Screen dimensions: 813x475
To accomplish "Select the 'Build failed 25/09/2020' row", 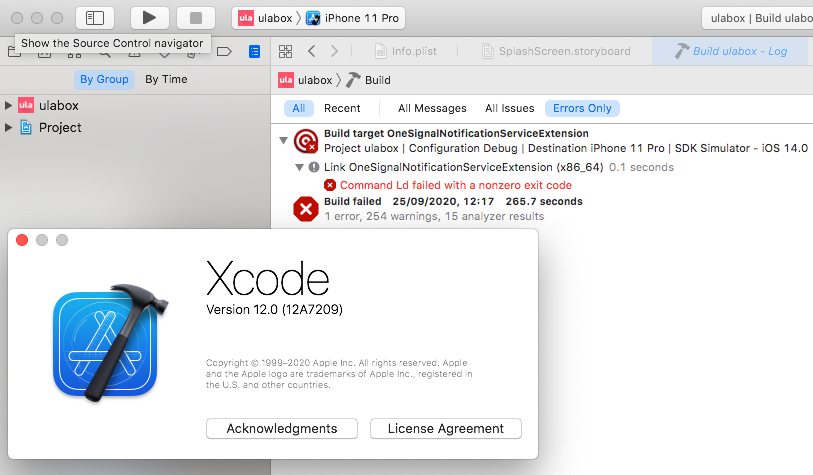I will pos(453,201).
